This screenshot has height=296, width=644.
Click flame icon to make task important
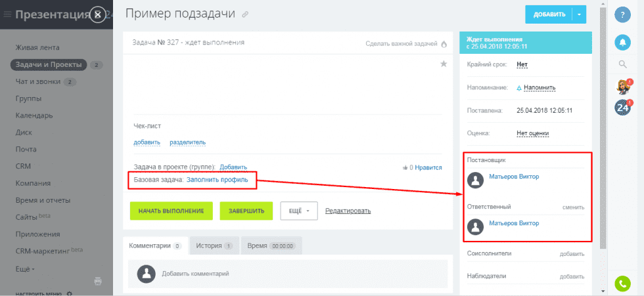pyautogui.click(x=444, y=44)
